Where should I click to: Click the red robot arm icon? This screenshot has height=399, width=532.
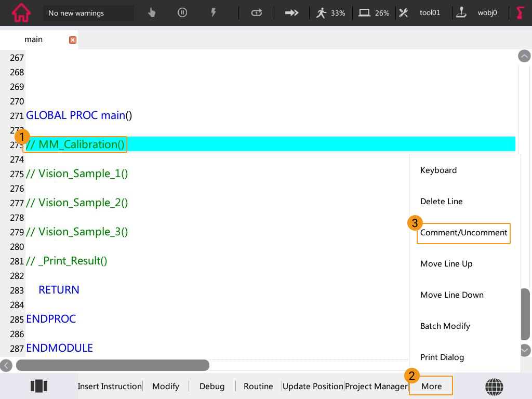tap(520, 13)
